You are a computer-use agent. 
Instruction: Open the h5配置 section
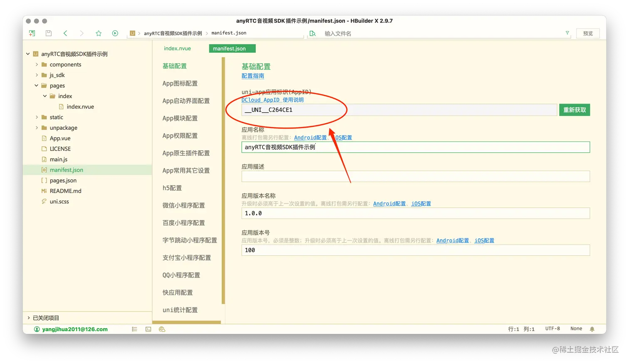172,188
